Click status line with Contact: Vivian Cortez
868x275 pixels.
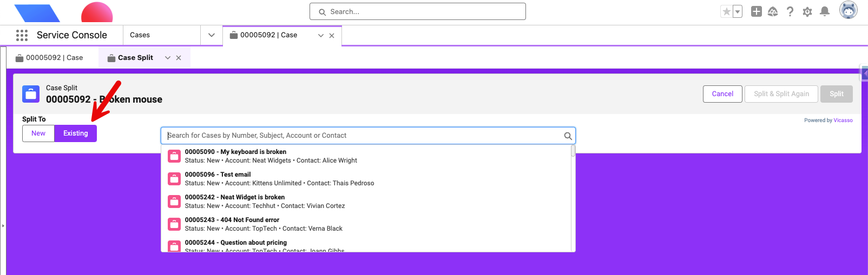coord(265,206)
